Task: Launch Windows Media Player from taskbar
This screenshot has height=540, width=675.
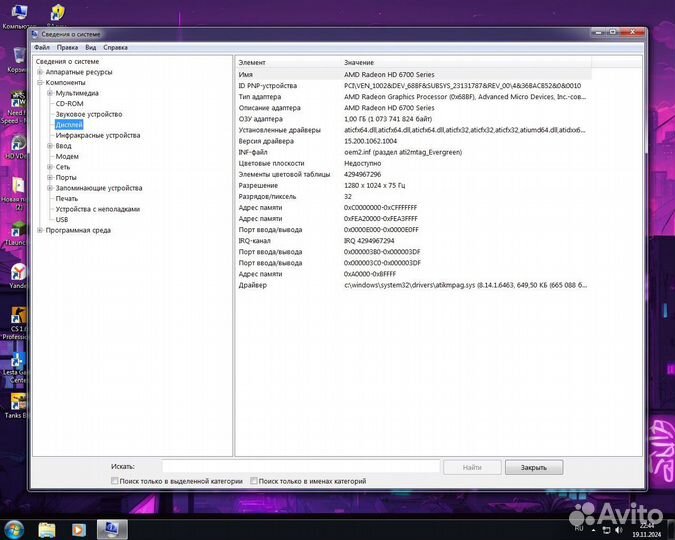Action: (x=78, y=528)
